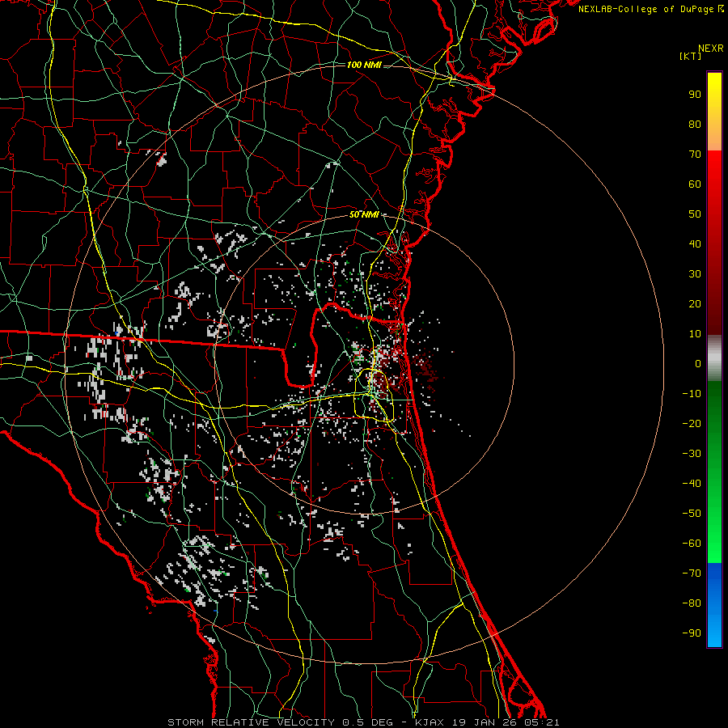Viewport: 728px width, 728px height.
Task: Click the 70 value on the velocity scale
Action: tap(695, 154)
